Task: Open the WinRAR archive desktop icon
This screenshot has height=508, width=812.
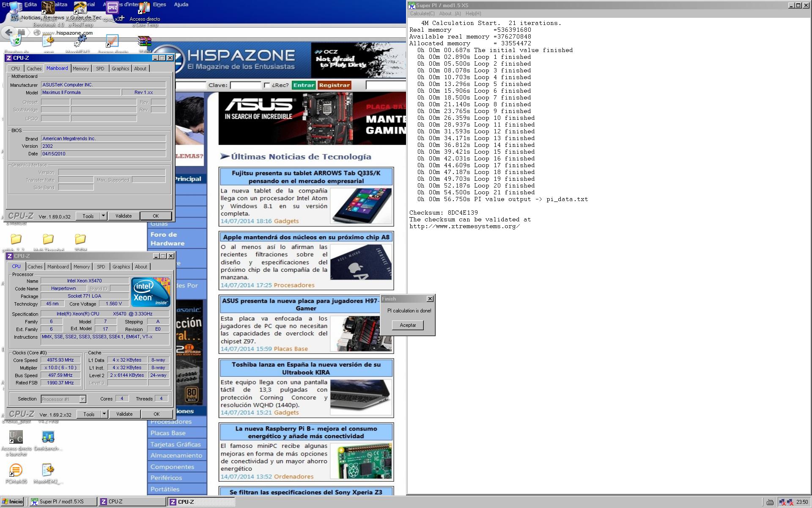Action: coord(144,41)
